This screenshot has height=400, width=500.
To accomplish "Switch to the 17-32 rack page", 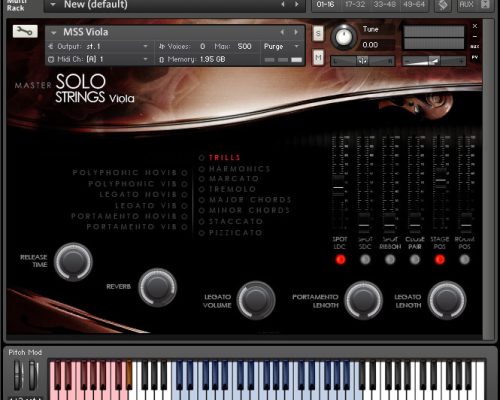I will point(355,5).
